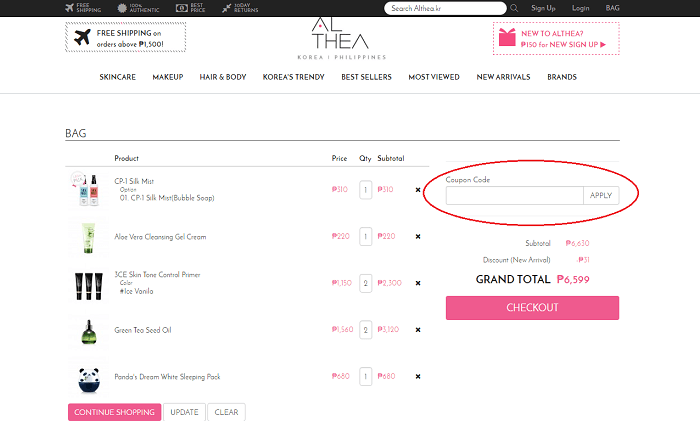This screenshot has width=700, height=421.
Task: Click the 100% Authentic badge icon
Action: click(122, 8)
